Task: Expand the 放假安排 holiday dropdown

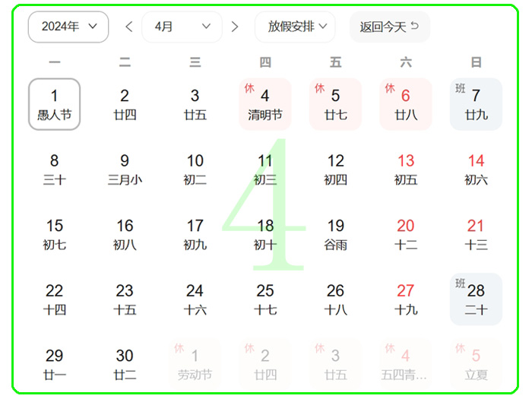Action: tap(295, 27)
